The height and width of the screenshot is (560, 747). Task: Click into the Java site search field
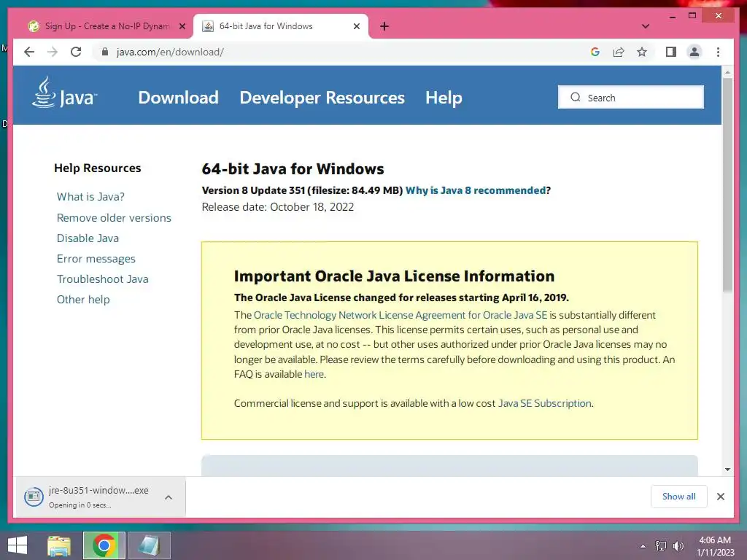click(631, 97)
